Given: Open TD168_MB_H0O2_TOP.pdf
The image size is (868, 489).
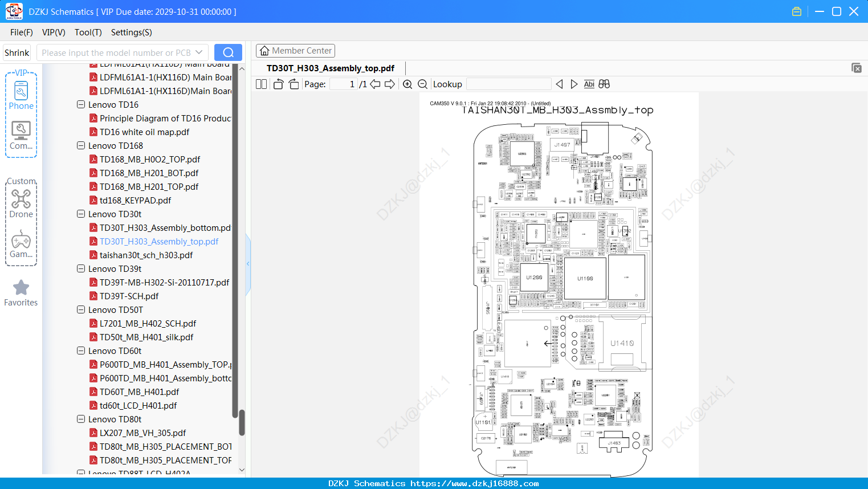Looking at the screenshot, I should (150, 160).
